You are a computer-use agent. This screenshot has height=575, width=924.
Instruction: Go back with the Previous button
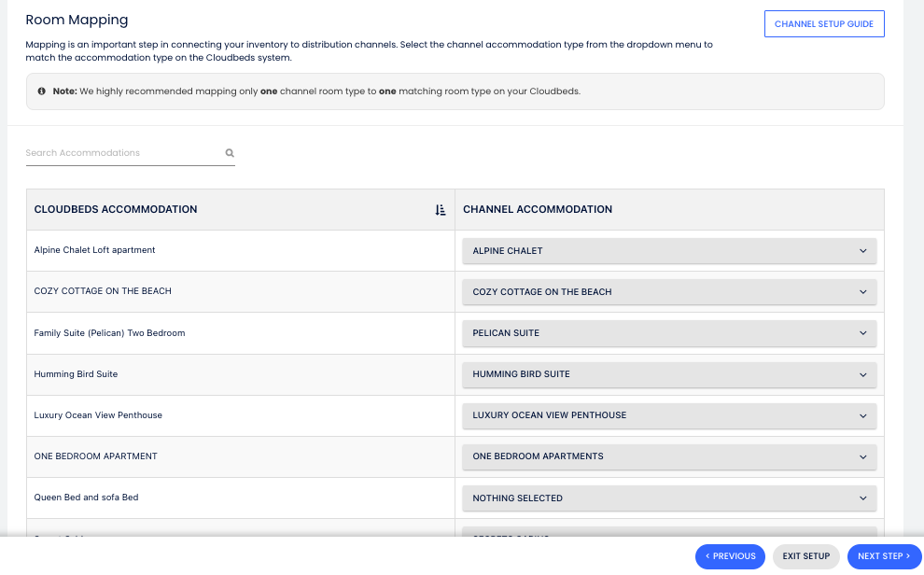730,556
